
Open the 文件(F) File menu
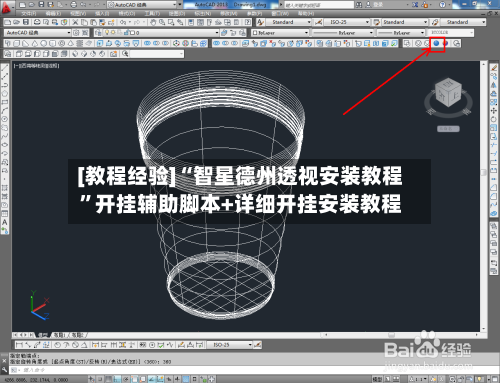[x=30, y=14]
